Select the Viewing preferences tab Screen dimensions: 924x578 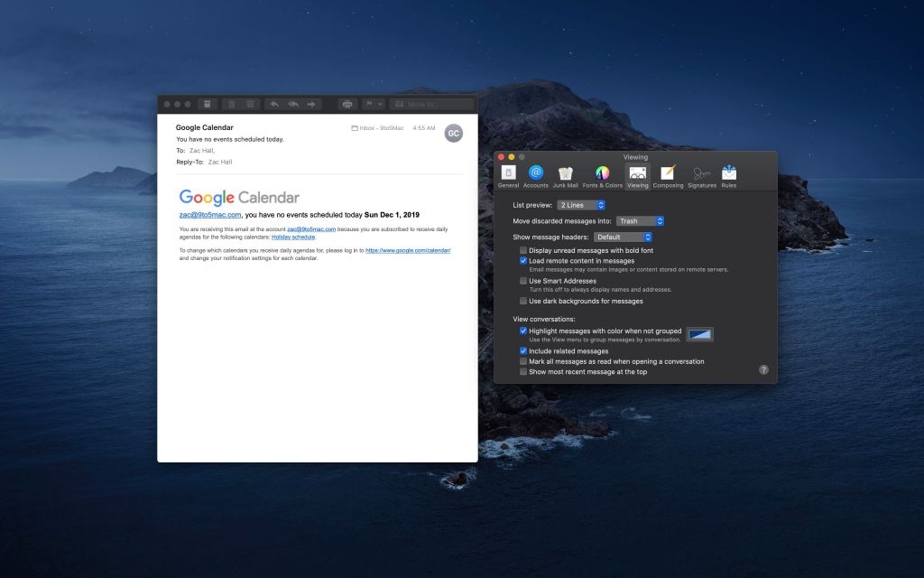point(638,176)
